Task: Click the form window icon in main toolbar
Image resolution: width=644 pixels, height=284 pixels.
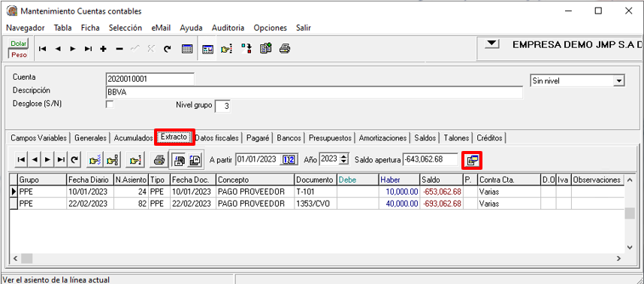Action: [x=208, y=49]
